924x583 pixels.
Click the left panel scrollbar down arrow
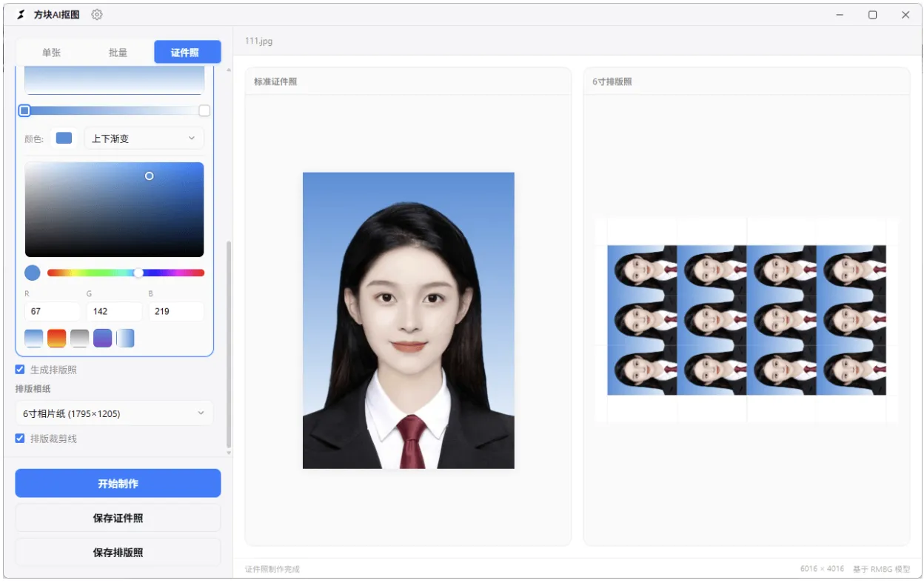(x=228, y=453)
